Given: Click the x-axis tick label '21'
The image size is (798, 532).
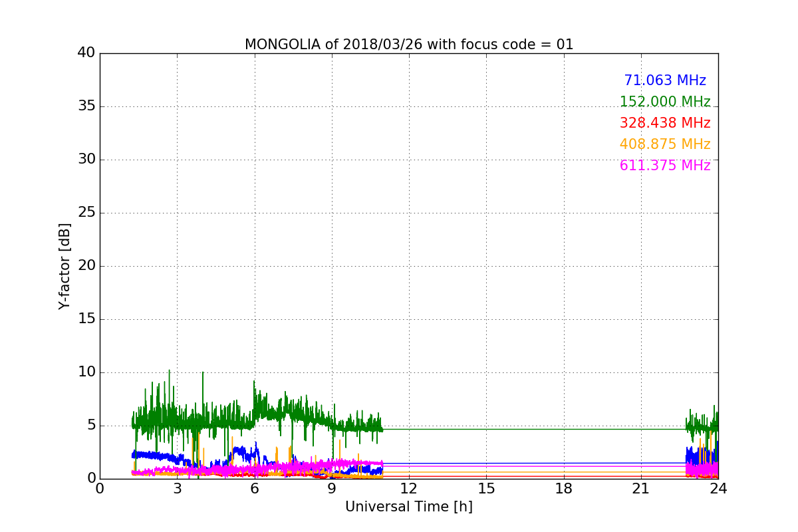Looking at the screenshot, I should pyautogui.click(x=641, y=488).
